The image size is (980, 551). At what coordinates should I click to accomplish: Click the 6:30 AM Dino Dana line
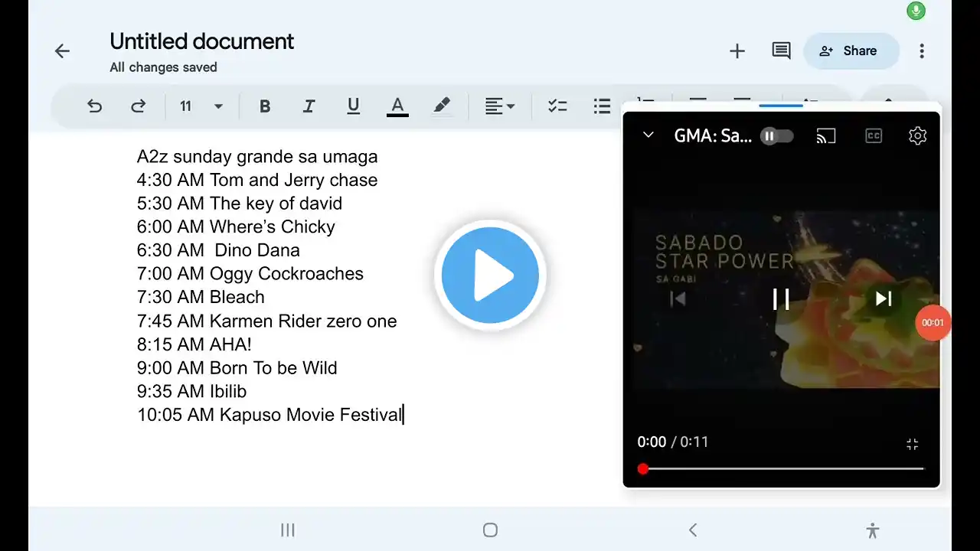point(218,250)
